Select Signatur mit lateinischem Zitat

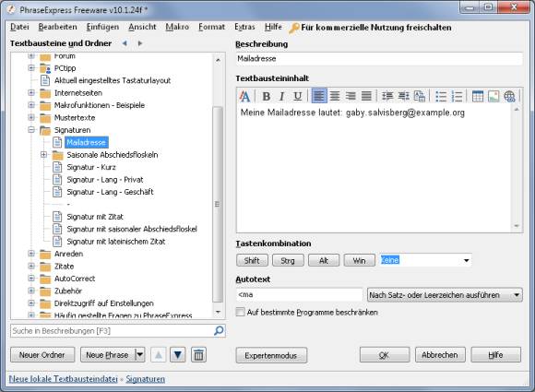[116, 242]
